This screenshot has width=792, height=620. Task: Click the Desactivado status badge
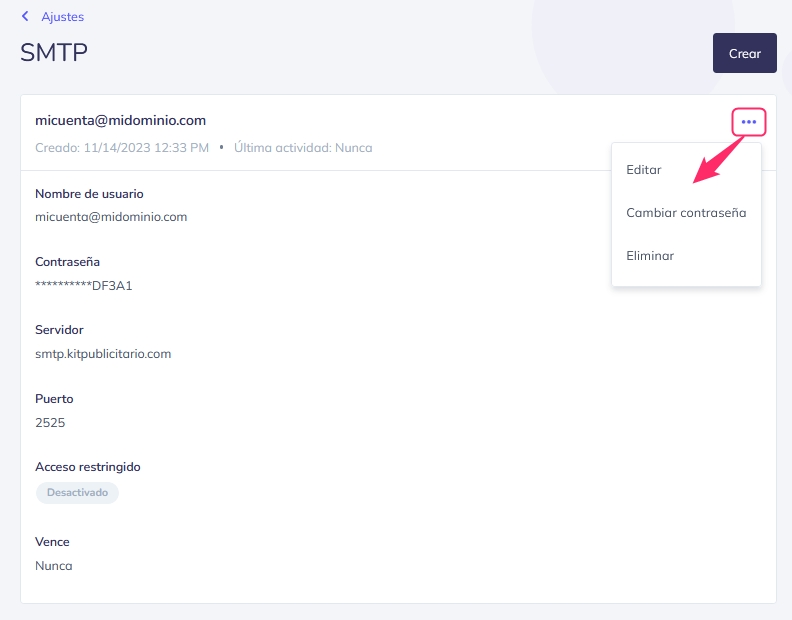(x=77, y=493)
